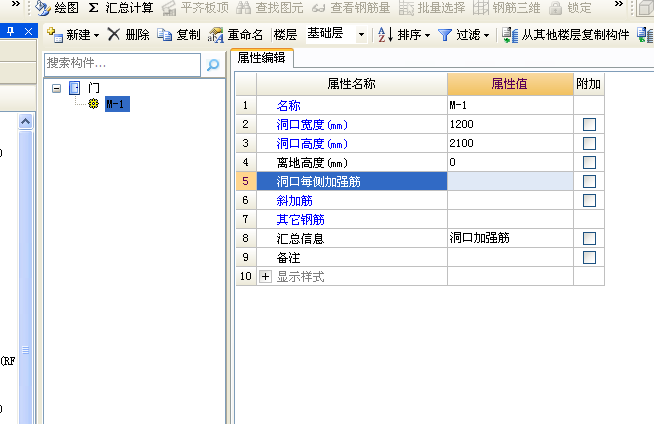Click 排序 sort A-Z icon
654x424 pixels.
(385, 35)
